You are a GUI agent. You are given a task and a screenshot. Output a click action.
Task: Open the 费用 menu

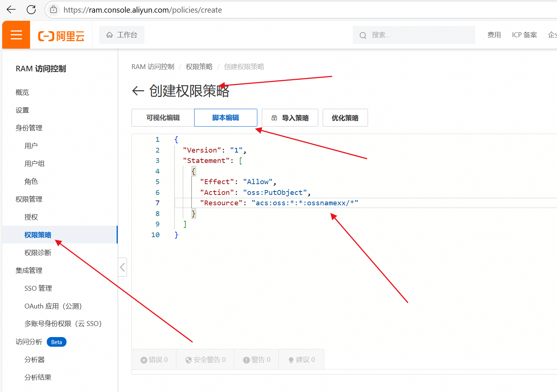click(494, 35)
